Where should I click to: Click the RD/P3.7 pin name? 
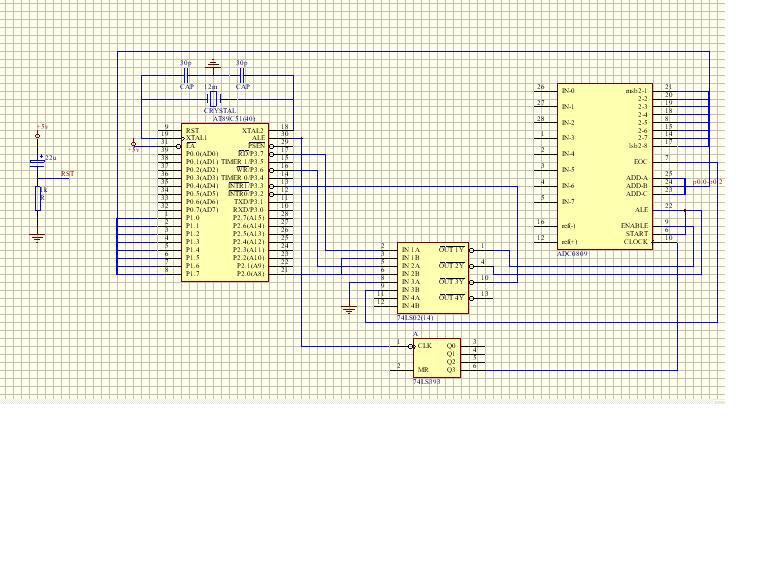[x=251, y=154]
